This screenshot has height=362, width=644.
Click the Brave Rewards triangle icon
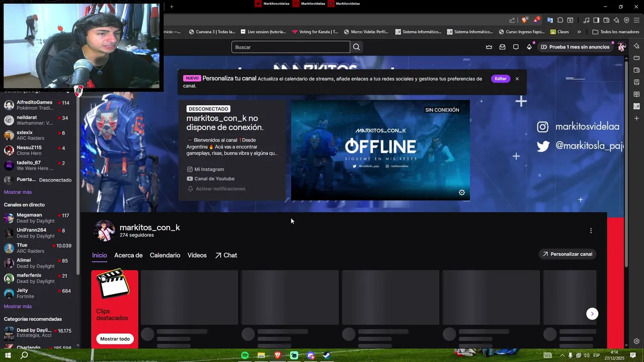coord(536,20)
